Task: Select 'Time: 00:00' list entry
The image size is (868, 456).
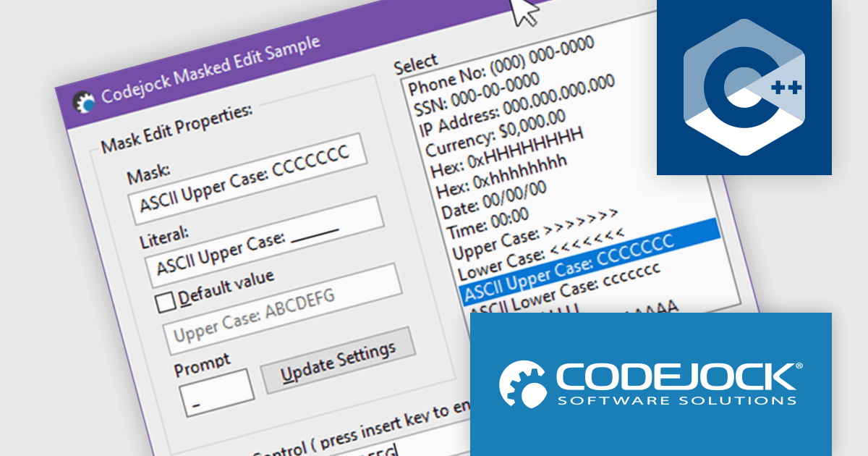Action: pyautogui.click(x=490, y=224)
